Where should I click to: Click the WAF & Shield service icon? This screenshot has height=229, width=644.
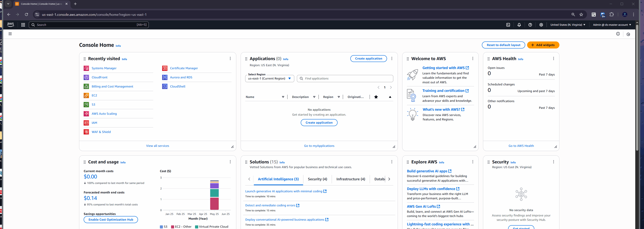pyautogui.click(x=86, y=132)
